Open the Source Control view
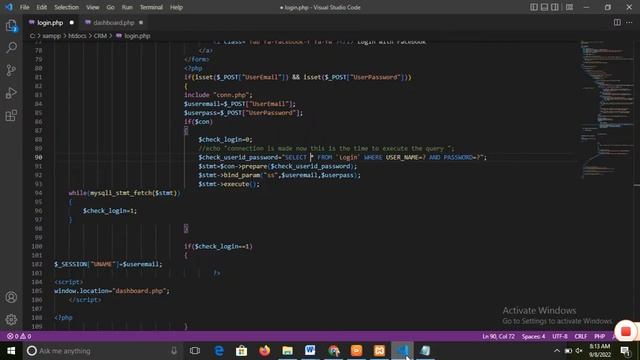Screen dimensions: 640x360 [11, 70]
